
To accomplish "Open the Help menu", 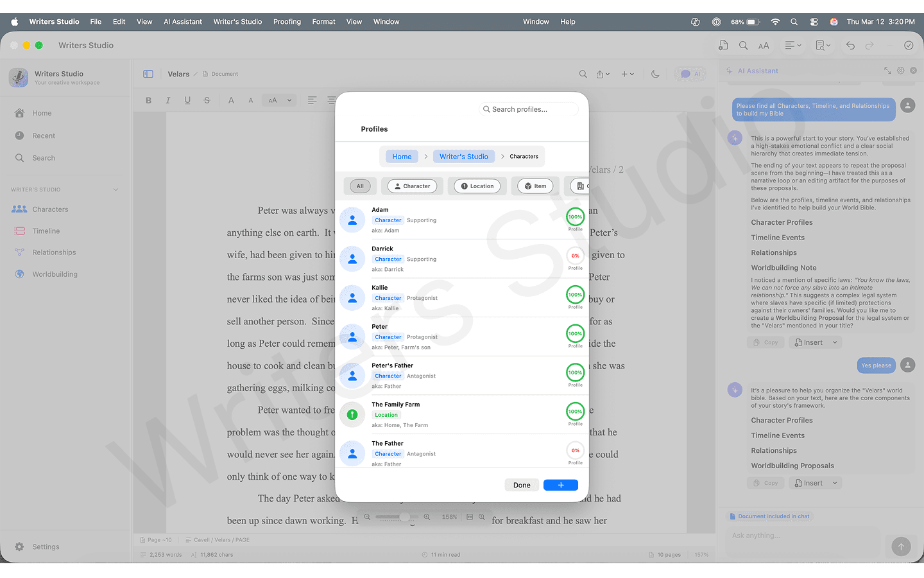I will click(568, 22).
